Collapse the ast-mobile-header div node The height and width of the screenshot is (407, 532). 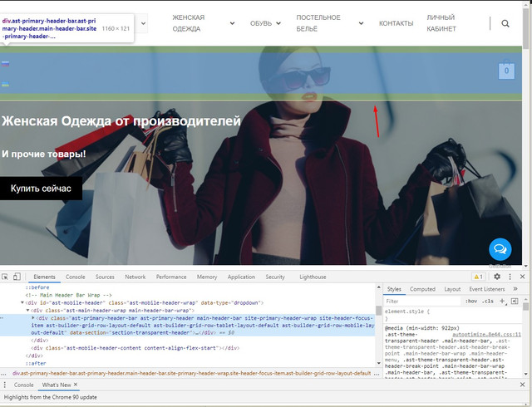[x=22, y=302]
